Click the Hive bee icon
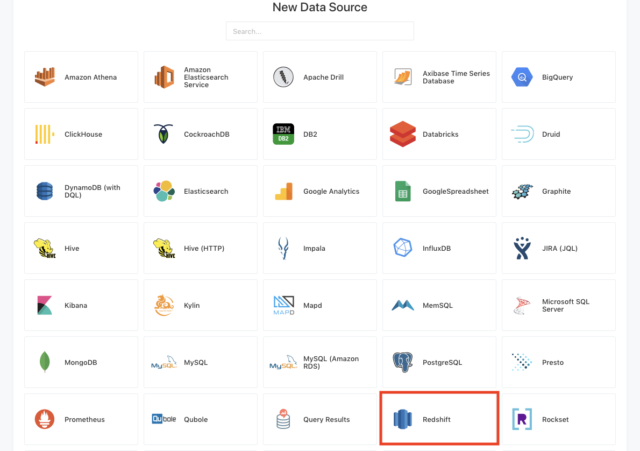640x451 pixels. coord(44,248)
